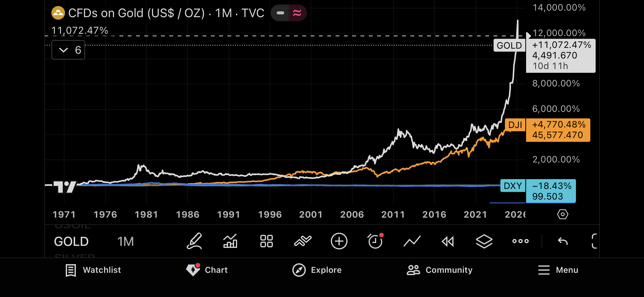Add symbol with plus circle icon
644x297 pixels.
pos(339,241)
